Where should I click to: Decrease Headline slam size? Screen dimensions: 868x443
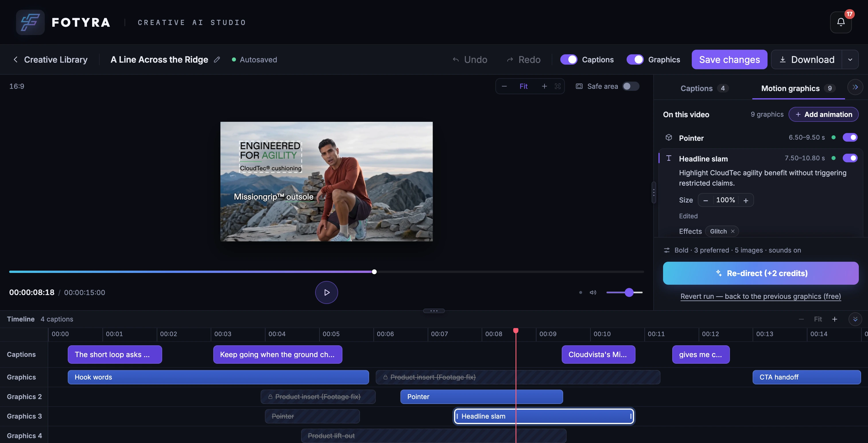pos(705,200)
